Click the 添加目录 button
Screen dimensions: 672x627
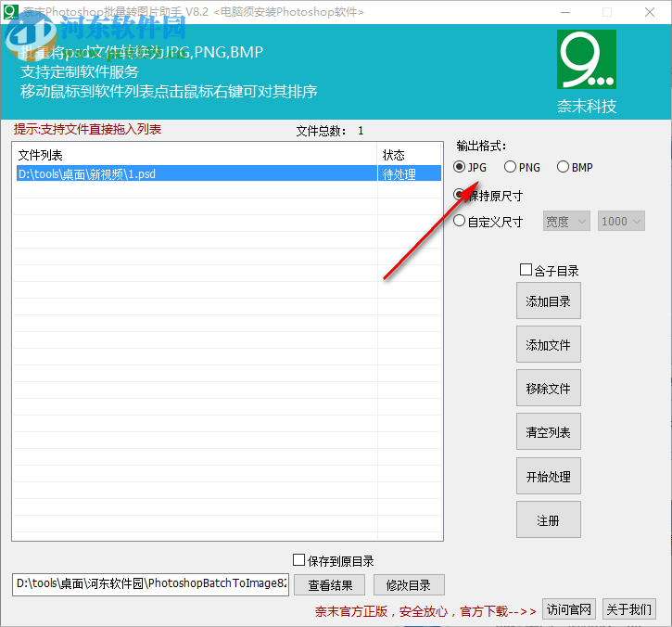click(x=548, y=301)
